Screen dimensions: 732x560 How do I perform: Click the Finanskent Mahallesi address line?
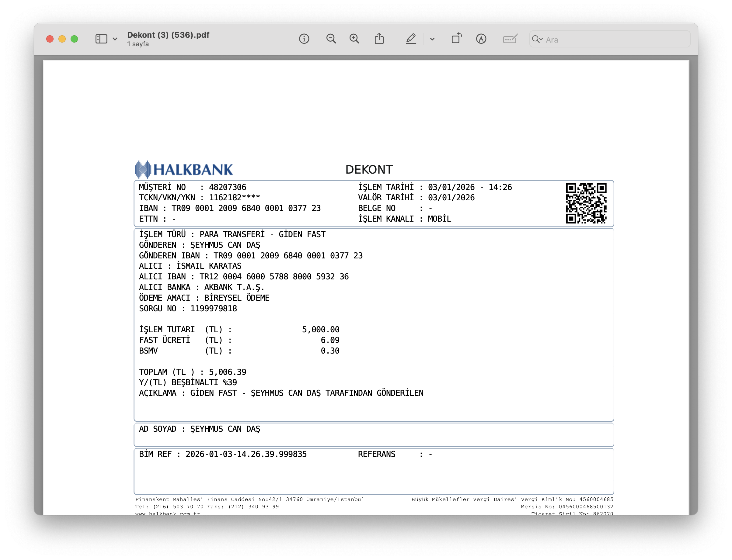(250, 500)
